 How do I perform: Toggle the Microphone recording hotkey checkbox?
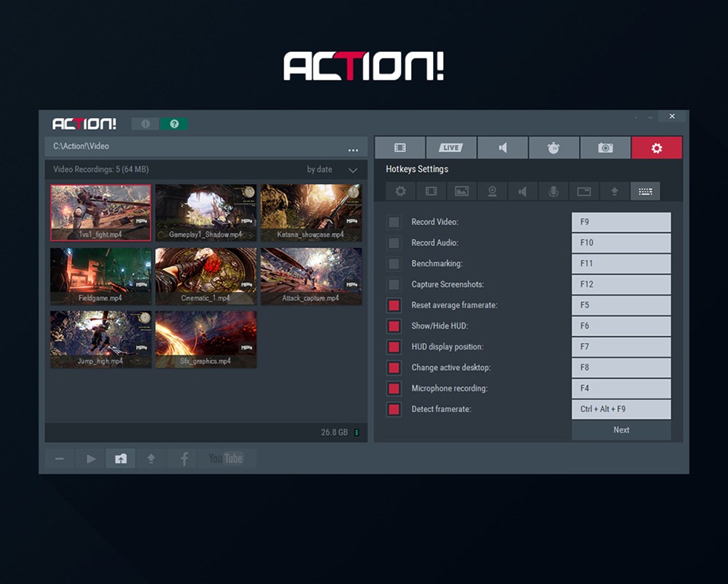coord(394,389)
